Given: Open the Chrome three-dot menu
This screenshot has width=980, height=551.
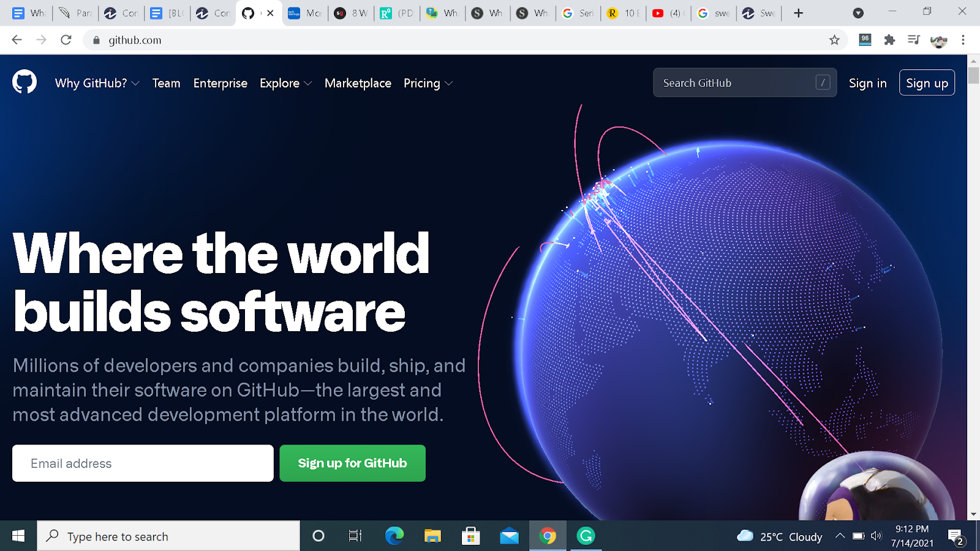Looking at the screenshot, I should click(x=963, y=40).
